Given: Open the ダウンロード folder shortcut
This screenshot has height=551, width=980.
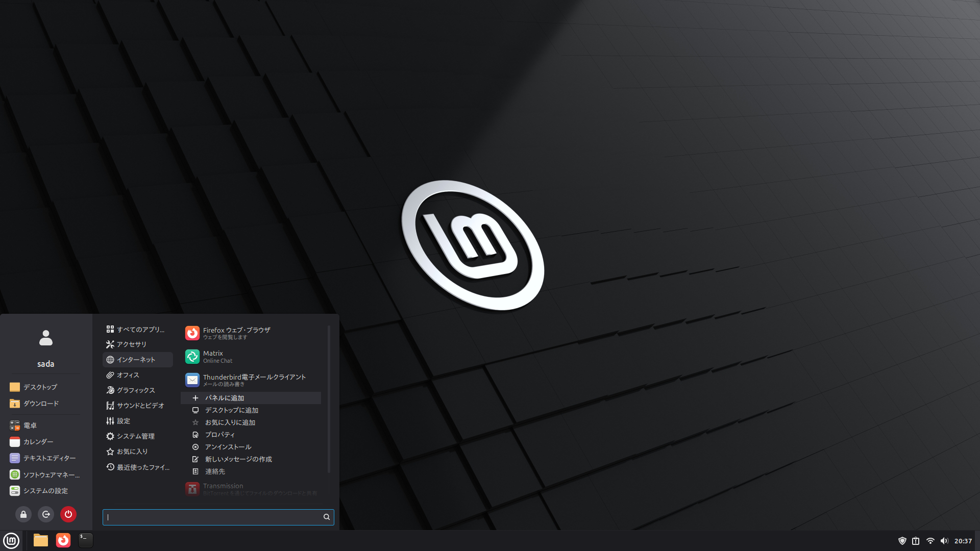Looking at the screenshot, I should coord(41,404).
